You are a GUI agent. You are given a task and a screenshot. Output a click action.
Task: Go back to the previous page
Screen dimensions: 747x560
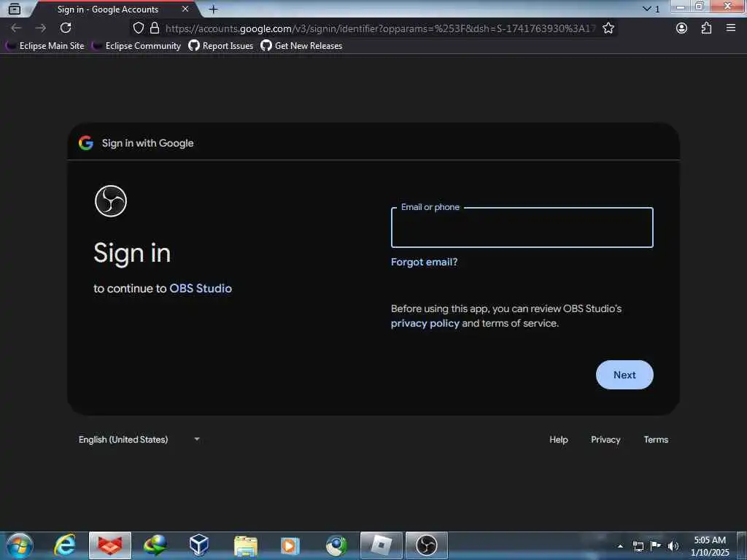click(x=16, y=28)
